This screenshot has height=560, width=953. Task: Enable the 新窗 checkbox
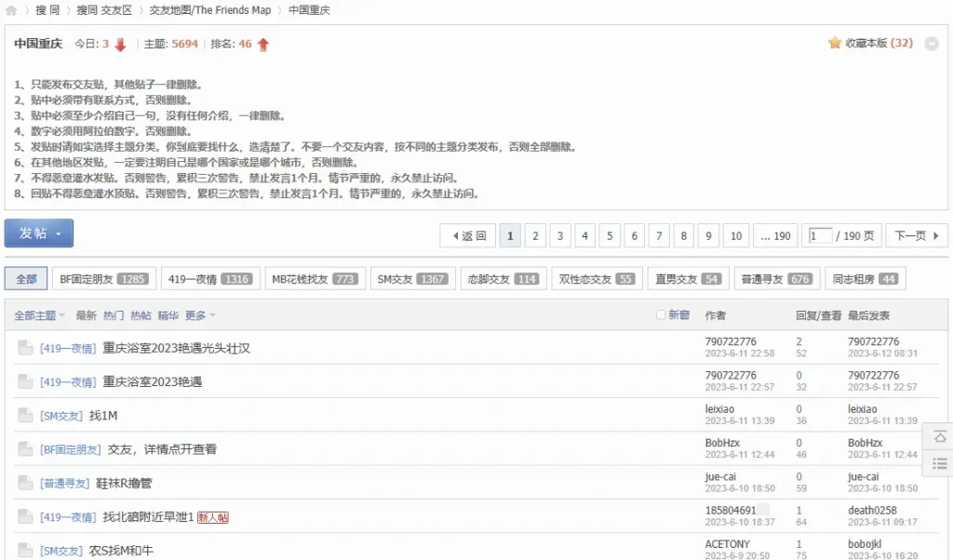(x=661, y=315)
